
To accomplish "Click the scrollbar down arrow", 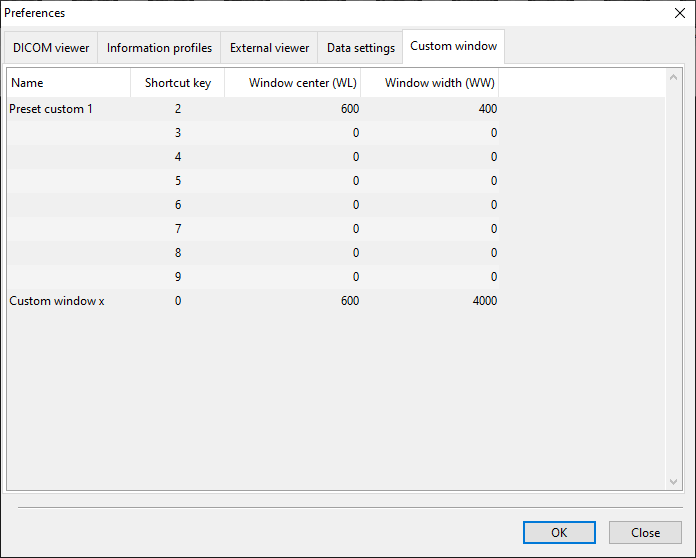I will pos(673,482).
